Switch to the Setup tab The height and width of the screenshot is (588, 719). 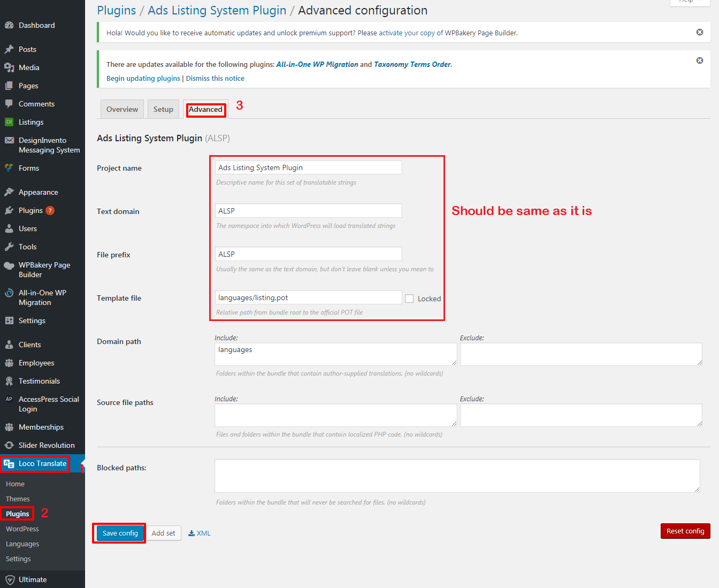163,109
